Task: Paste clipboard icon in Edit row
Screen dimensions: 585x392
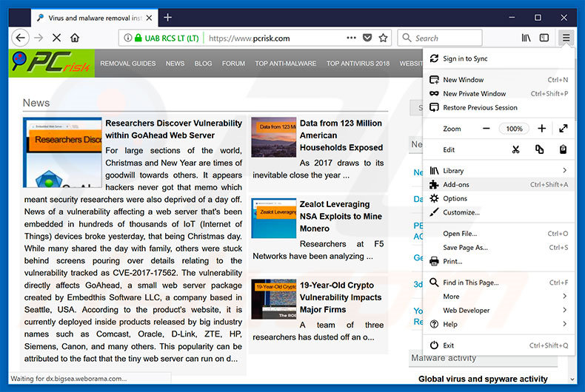Action: (x=563, y=149)
